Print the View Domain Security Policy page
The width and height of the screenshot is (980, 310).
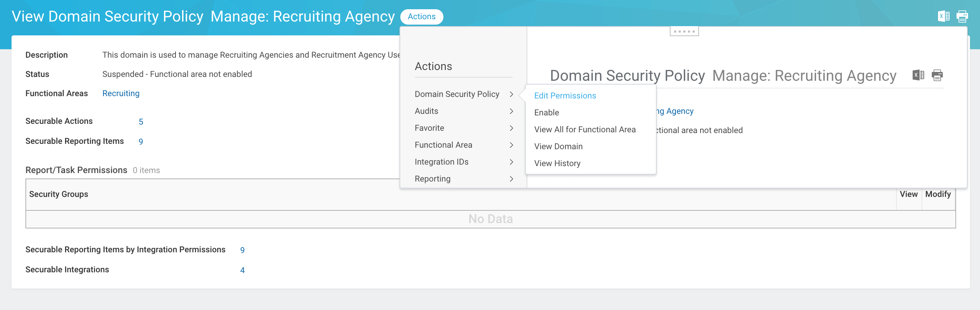coord(963,16)
